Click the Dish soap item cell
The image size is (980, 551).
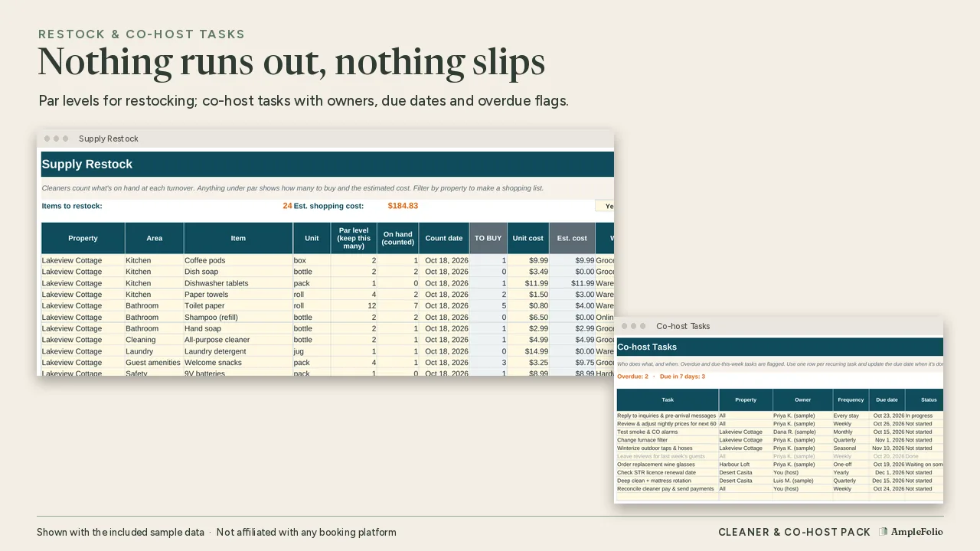pos(238,272)
